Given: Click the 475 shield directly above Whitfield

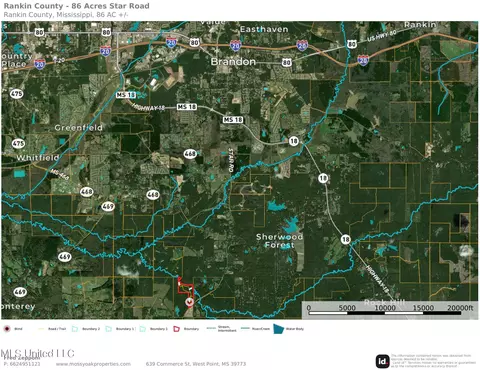Looking at the screenshot, I should (x=18, y=144).
